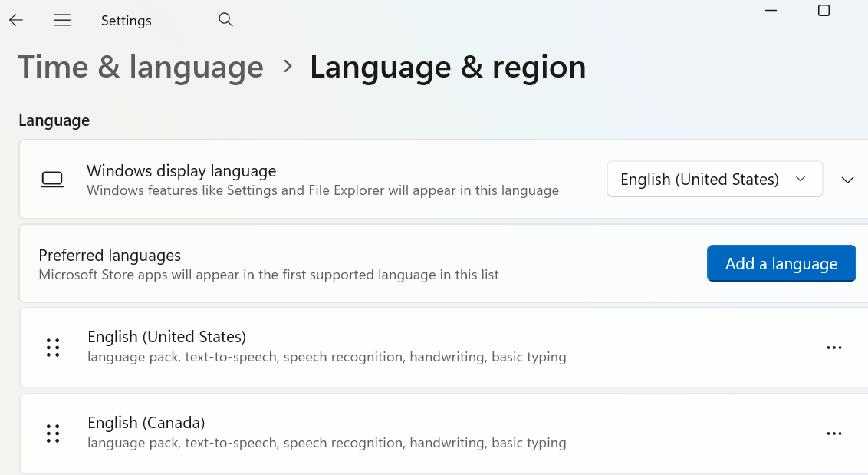Click the Preferred languages heading
868x475 pixels.
110,256
